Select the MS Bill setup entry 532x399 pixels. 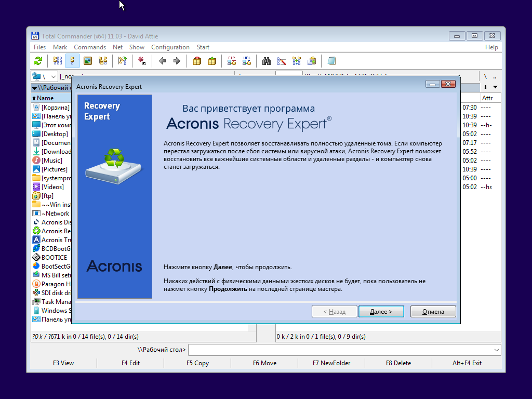pyautogui.click(x=51, y=275)
